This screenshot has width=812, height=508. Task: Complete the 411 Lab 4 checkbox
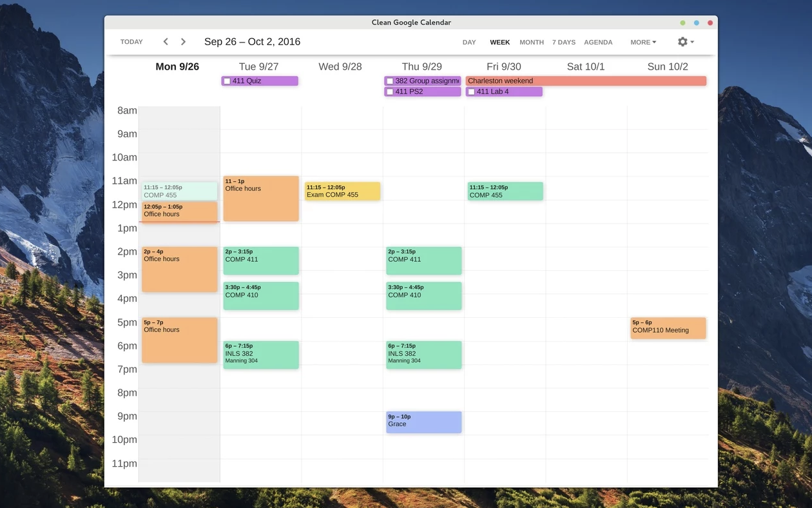click(x=471, y=92)
